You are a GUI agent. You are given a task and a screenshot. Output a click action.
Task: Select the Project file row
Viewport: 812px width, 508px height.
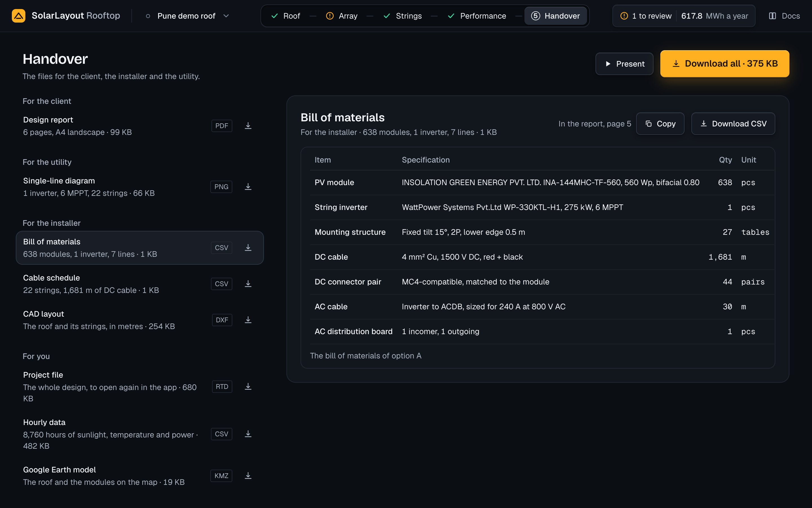pos(140,387)
